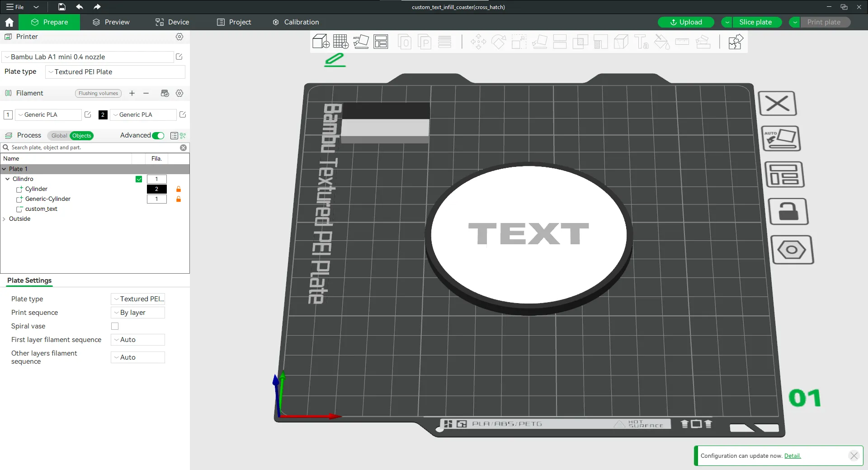Open plate settings hexagon icon
Image resolution: width=868 pixels, height=470 pixels.
point(792,250)
